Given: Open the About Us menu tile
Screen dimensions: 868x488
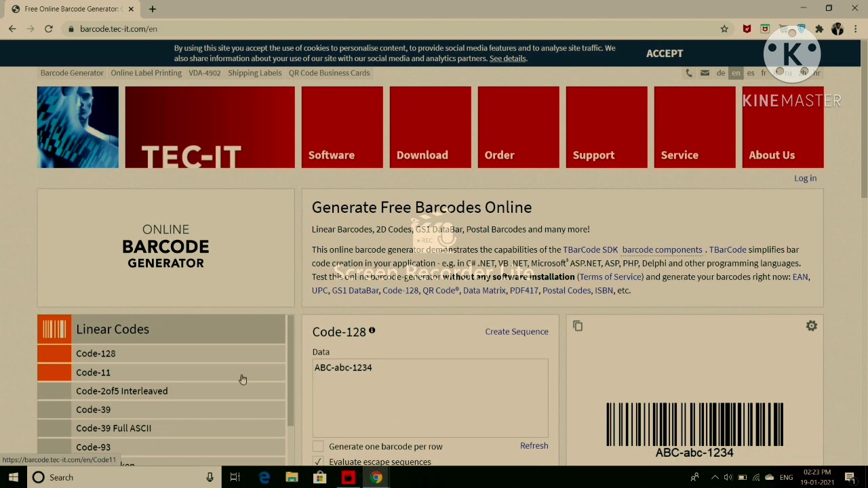Looking at the screenshot, I should [783, 127].
